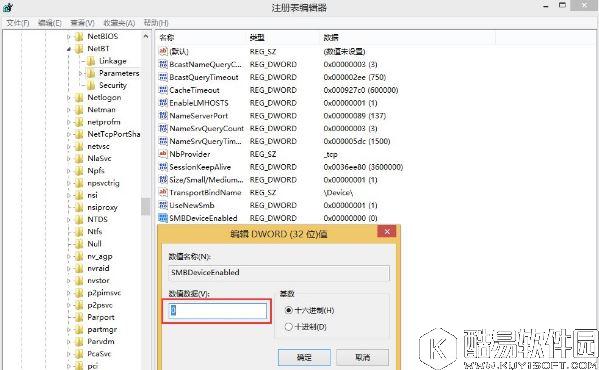The height and width of the screenshot is (370, 599).
Task: Click DWORD icon next to BcastQueryTimeout
Action: coord(163,77)
